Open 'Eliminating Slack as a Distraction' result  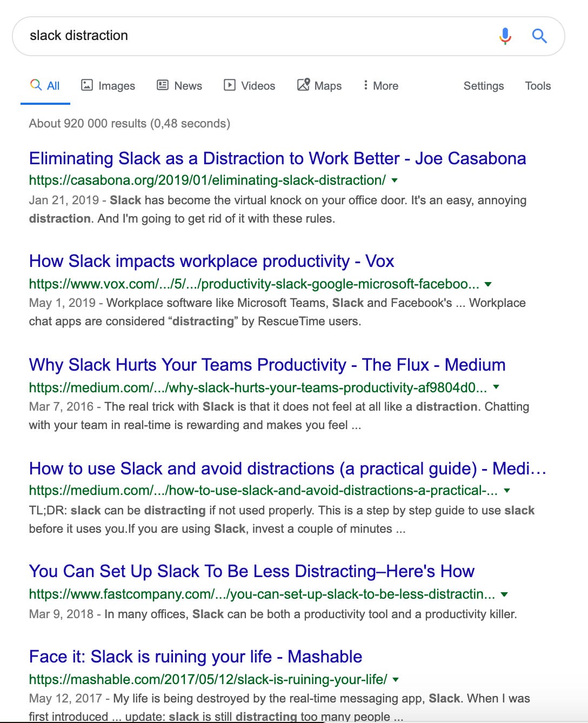tap(277, 158)
